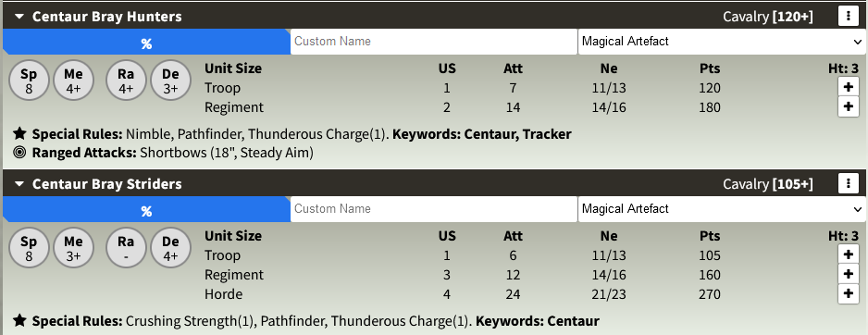Add a Centaur Bray Striders Troop
868x335 pixels.
click(x=848, y=254)
